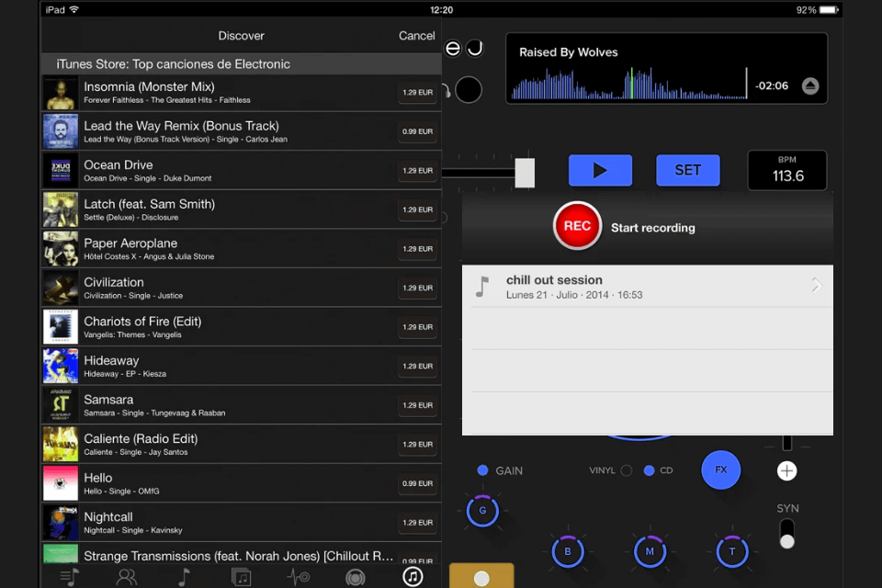Image resolution: width=882 pixels, height=588 pixels.
Task: Click the -02:06 remaining time
Action: click(772, 86)
